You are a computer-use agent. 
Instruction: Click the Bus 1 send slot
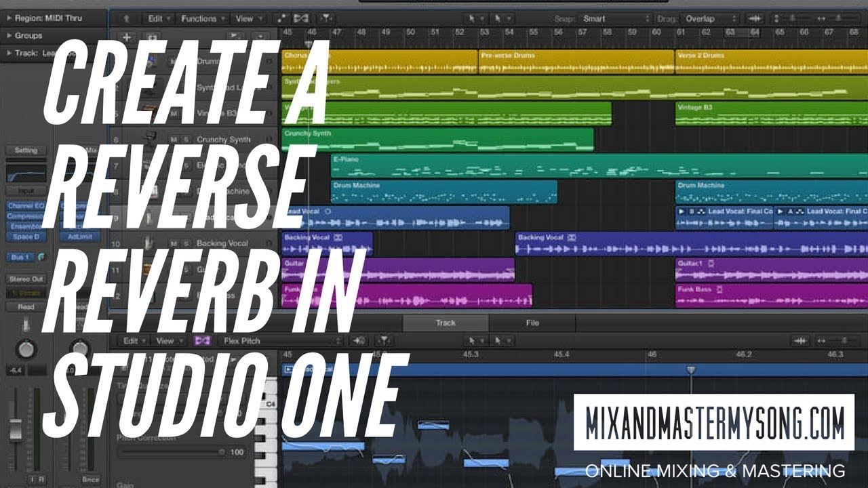point(20,258)
